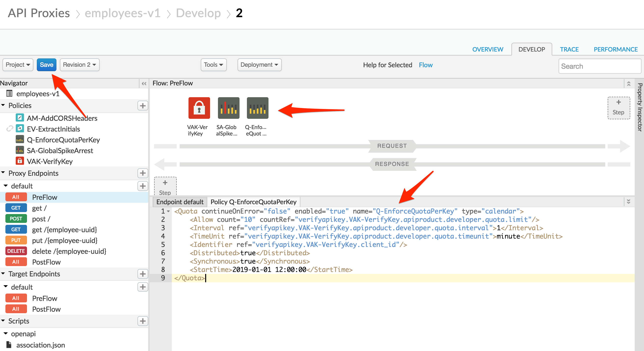The image size is (644, 351).
Task: Open the Deployment dropdown
Action: point(259,65)
